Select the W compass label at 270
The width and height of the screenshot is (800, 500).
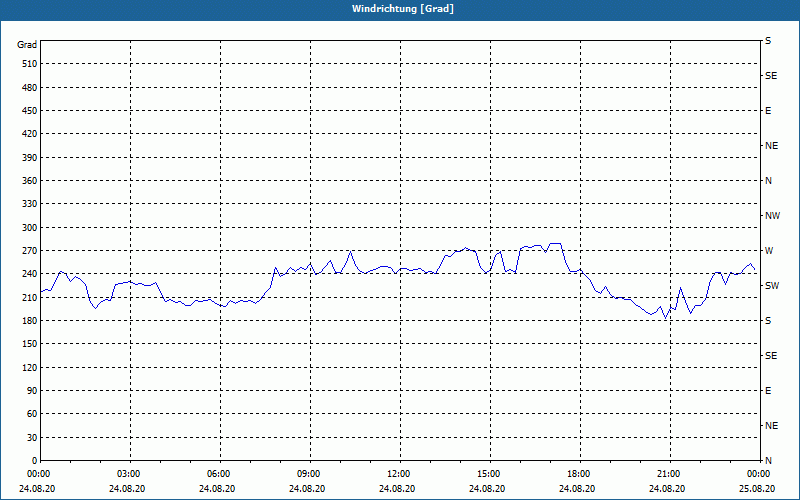769,251
